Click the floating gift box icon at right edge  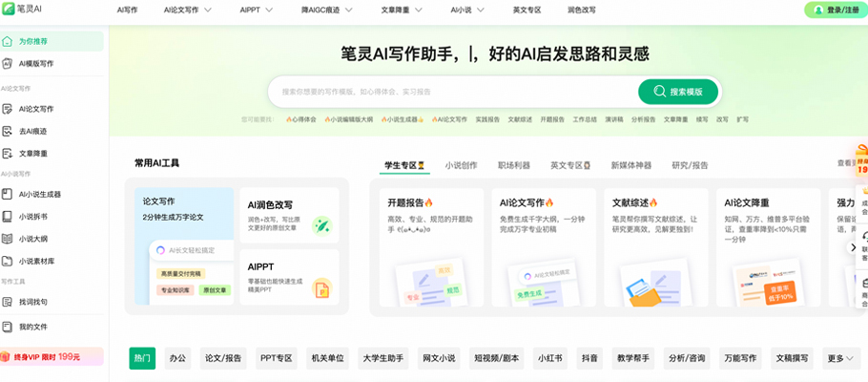click(862, 160)
